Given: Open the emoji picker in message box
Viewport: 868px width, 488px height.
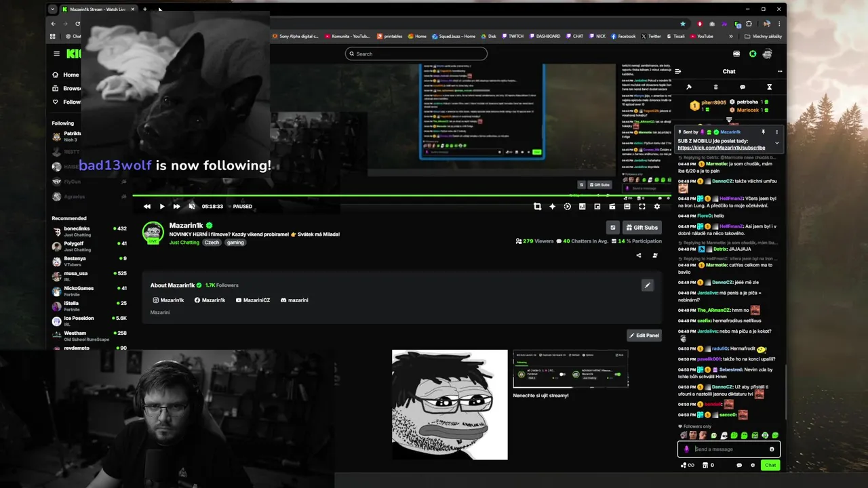Looking at the screenshot, I should (772, 449).
